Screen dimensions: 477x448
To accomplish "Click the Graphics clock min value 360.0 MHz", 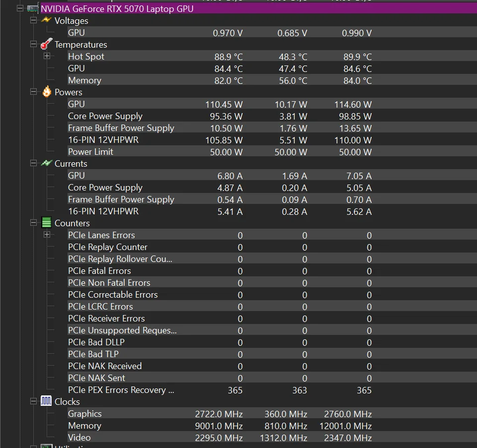I will click(x=285, y=414).
